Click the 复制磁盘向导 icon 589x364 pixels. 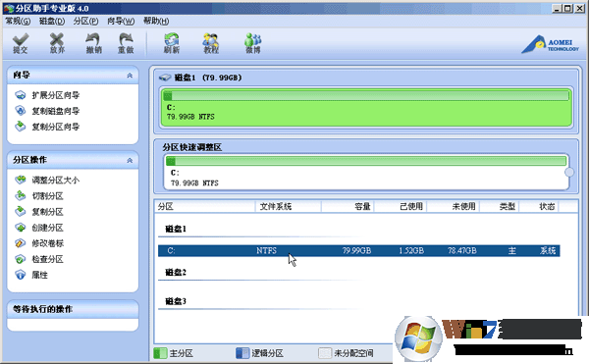(21, 111)
